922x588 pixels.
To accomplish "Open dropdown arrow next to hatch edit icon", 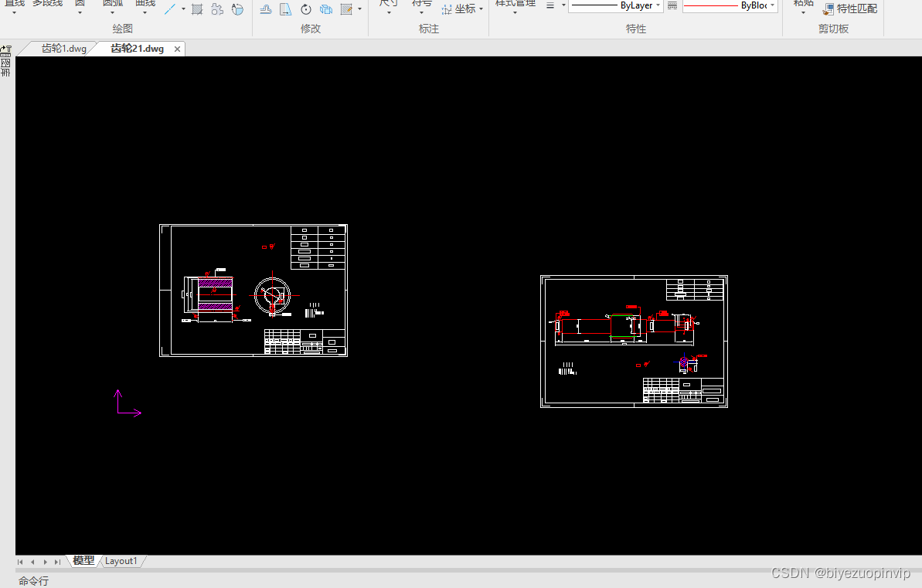I will (x=359, y=8).
